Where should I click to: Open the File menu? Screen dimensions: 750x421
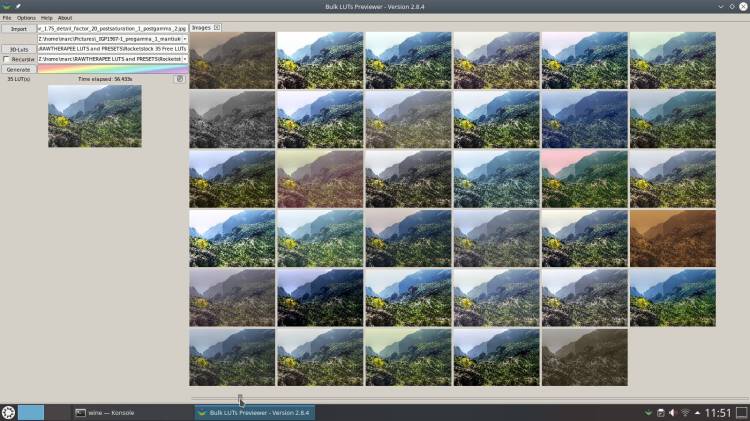7,18
